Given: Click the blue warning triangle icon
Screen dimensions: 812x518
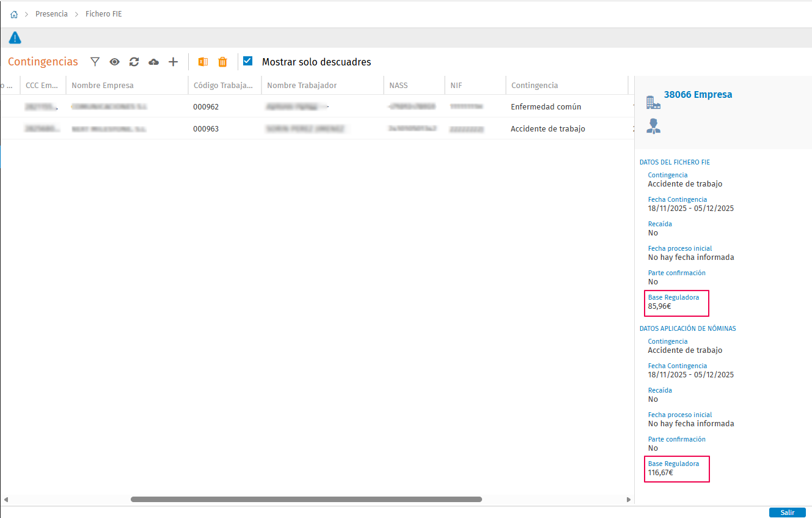Looking at the screenshot, I should click(x=15, y=38).
